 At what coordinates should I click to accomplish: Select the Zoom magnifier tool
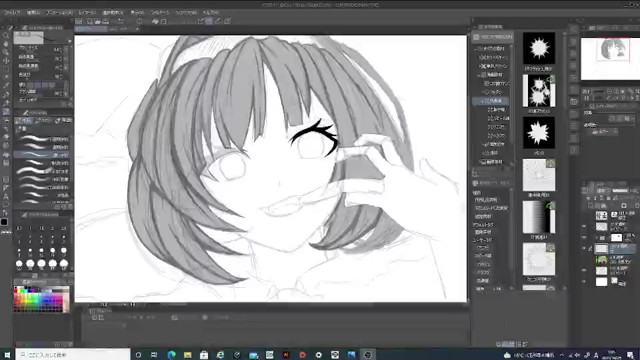tap(6, 36)
